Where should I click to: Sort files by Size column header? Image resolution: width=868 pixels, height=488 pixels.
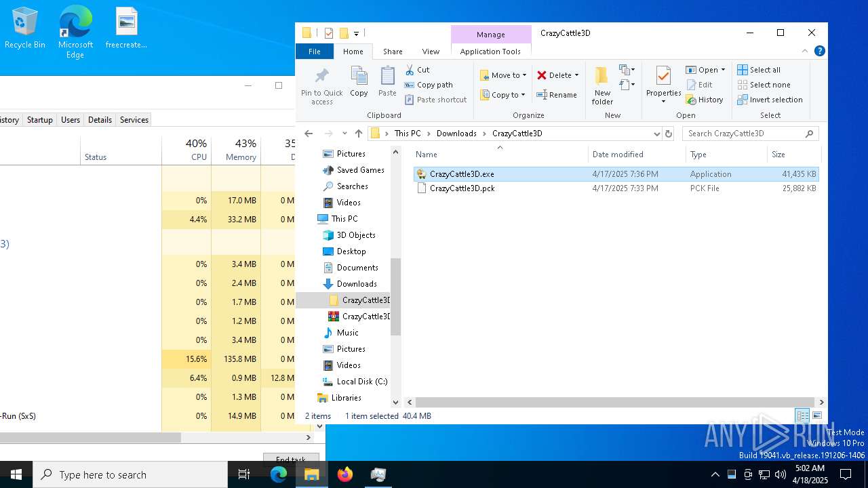point(793,155)
